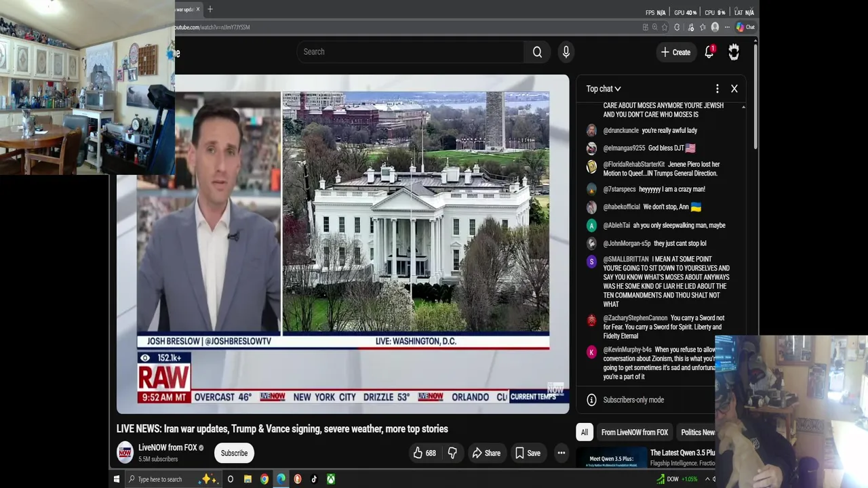Activate voice search microphone icon
This screenshot has width=868, height=488.
[566, 52]
